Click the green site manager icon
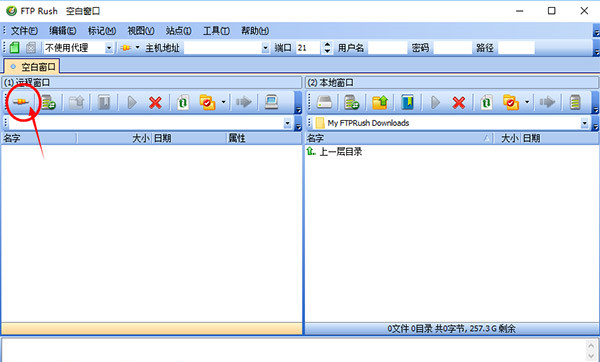This screenshot has height=362, width=600. click(14, 47)
